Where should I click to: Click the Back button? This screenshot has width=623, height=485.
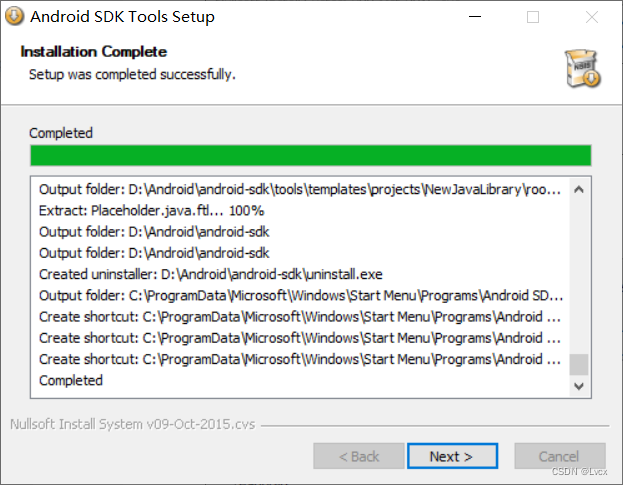(358, 456)
